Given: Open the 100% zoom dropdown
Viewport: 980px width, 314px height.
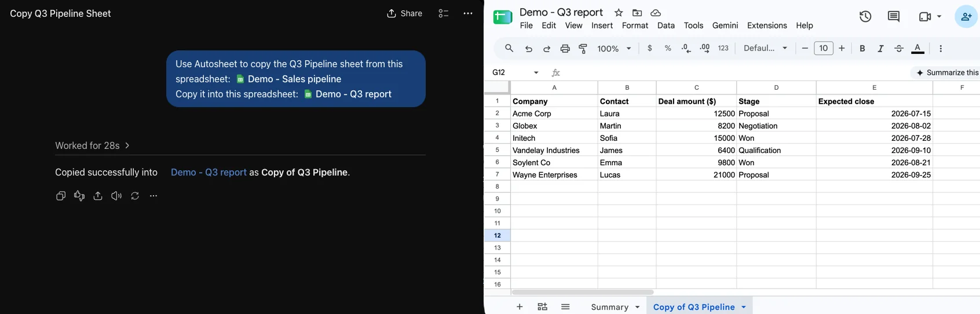Looking at the screenshot, I should [615, 49].
